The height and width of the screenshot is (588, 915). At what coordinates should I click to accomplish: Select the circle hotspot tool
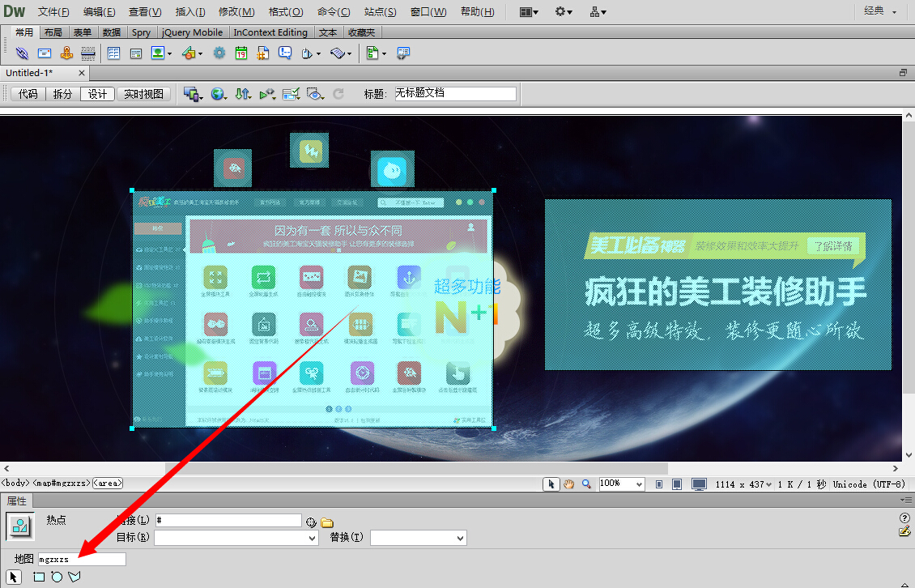(57, 577)
